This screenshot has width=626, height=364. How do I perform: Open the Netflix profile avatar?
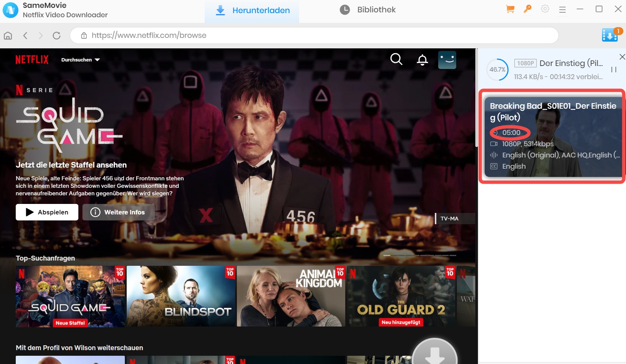pyautogui.click(x=447, y=60)
